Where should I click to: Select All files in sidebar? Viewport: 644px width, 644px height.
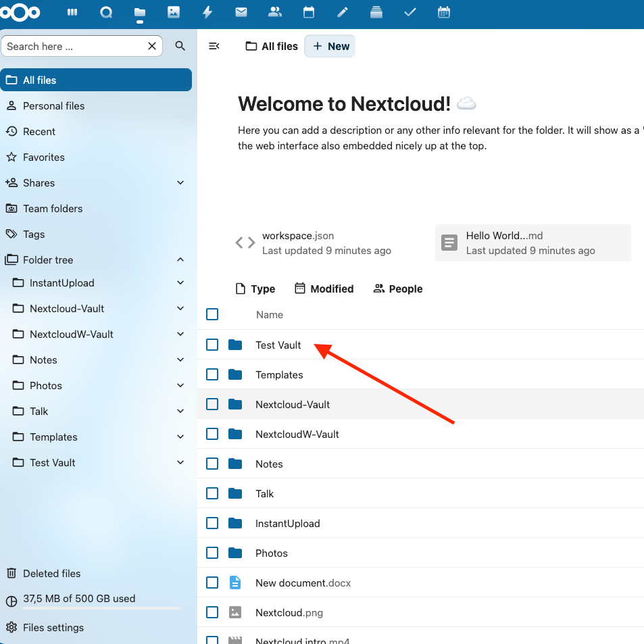pos(96,80)
